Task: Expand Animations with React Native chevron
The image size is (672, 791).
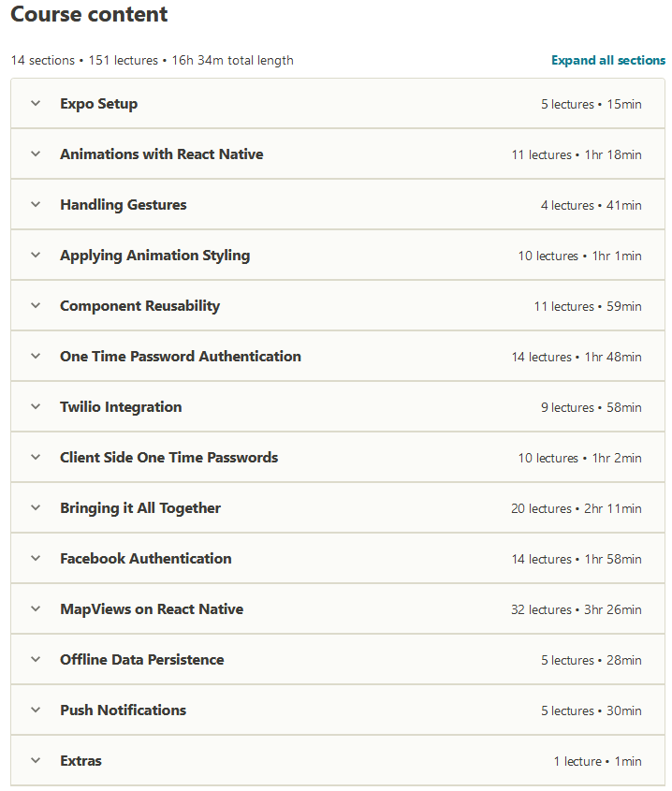Action: pyautogui.click(x=36, y=154)
